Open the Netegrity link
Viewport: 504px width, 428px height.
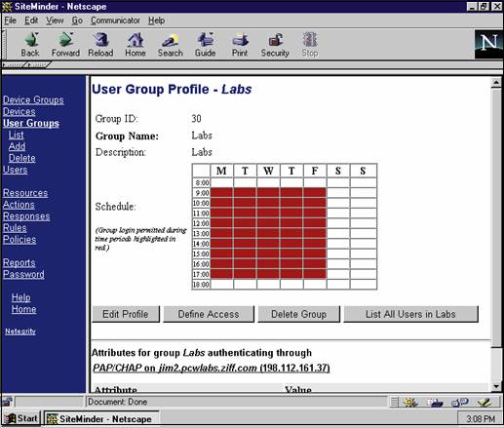20,331
